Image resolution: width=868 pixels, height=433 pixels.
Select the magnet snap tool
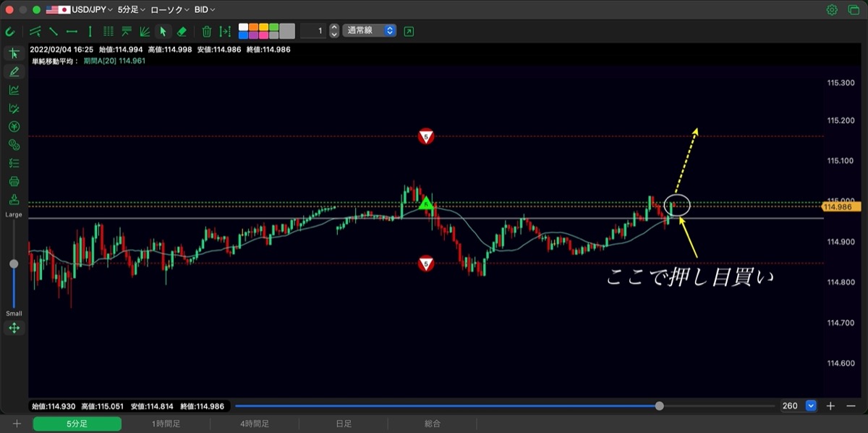pyautogui.click(x=10, y=31)
